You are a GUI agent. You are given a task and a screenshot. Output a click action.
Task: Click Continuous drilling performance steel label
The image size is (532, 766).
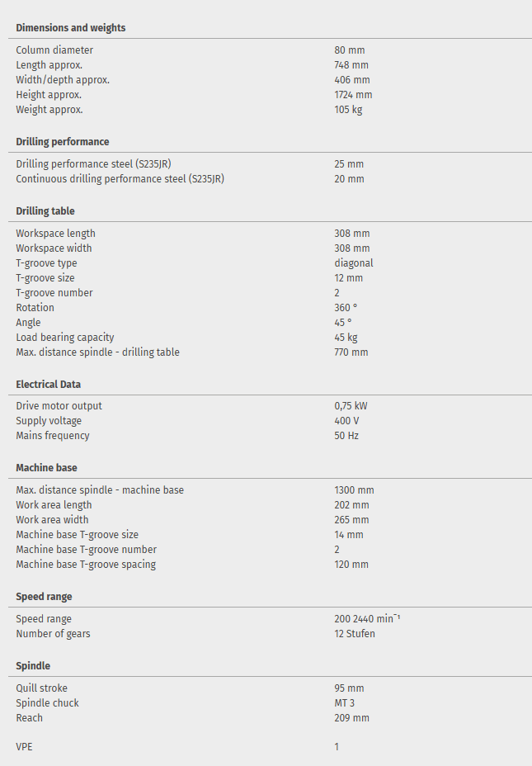tap(120, 179)
